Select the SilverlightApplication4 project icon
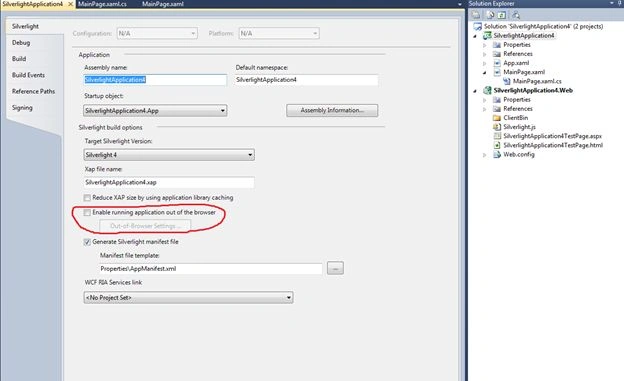The image size is (624, 381). pyautogui.click(x=487, y=35)
